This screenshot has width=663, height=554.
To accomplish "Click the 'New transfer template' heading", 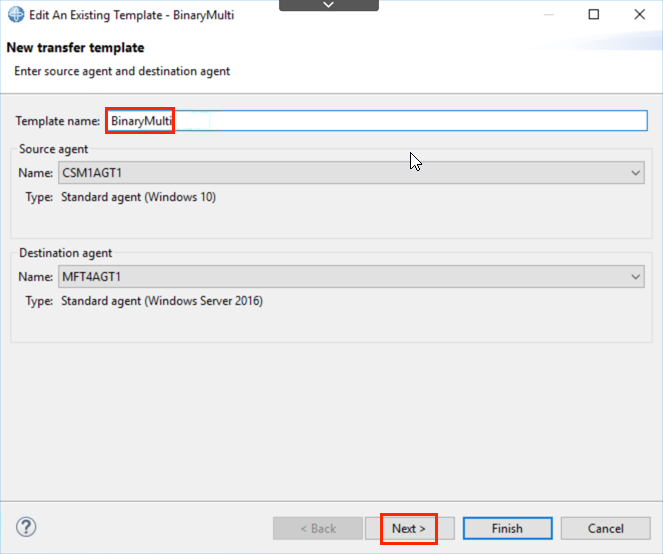I will tap(75, 48).
